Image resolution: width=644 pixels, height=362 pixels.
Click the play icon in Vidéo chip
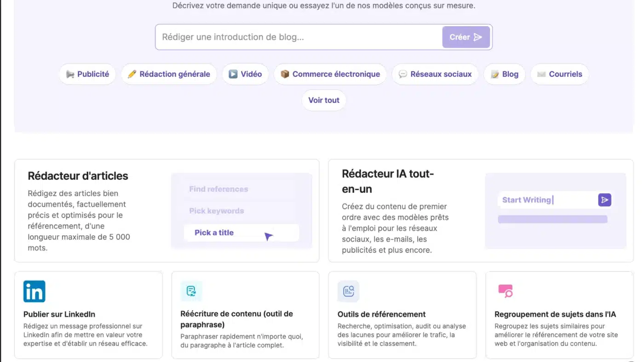[233, 74]
